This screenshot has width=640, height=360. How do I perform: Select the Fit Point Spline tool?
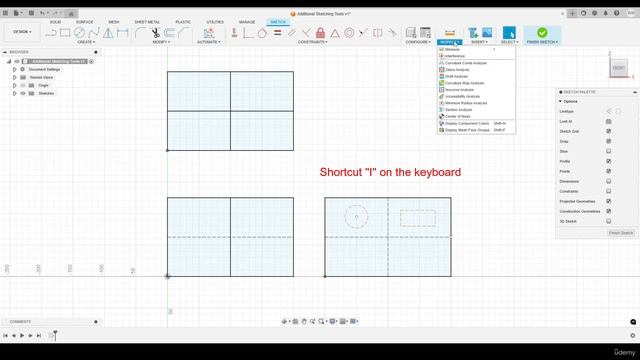point(94,33)
